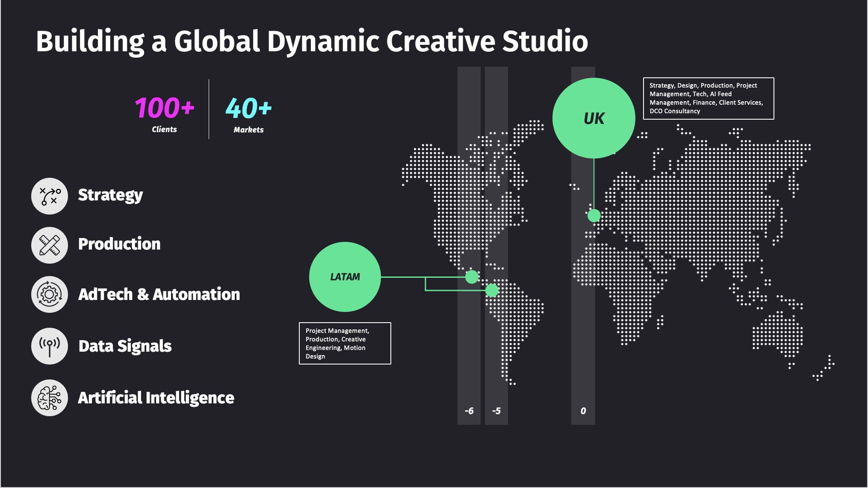Click the UK map pin dot on Europe
868x488 pixels.
point(594,216)
